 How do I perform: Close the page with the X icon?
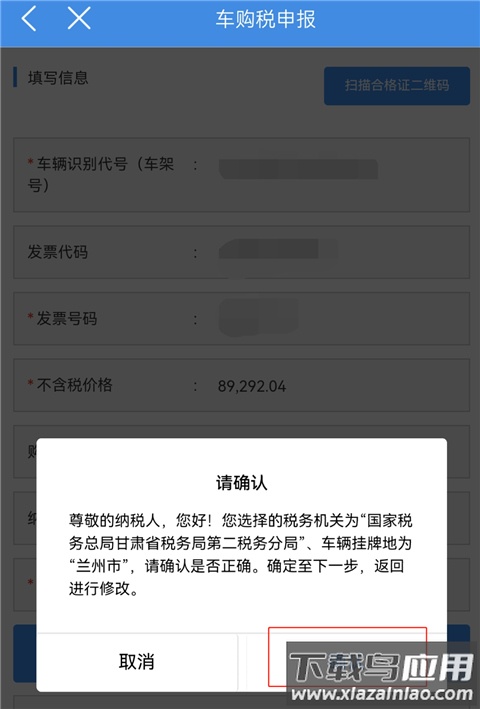click(79, 19)
